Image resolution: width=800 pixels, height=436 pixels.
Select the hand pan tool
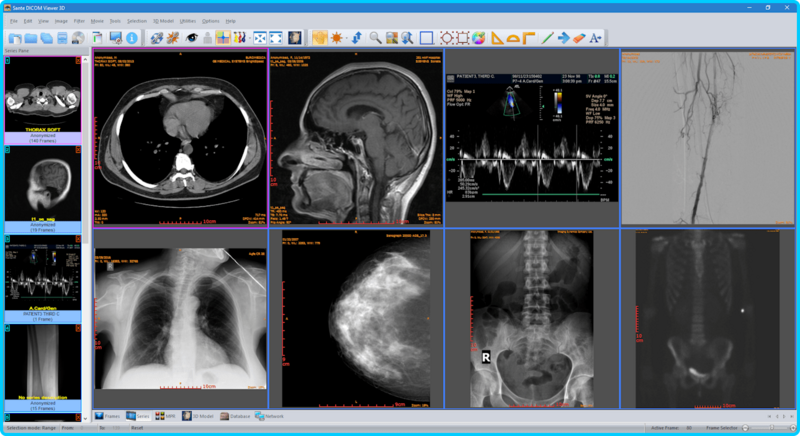(x=320, y=38)
